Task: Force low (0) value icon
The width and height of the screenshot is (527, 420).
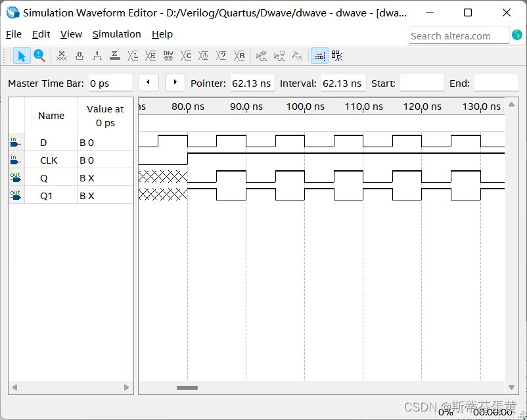Action: pyautogui.click(x=80, y=56)
